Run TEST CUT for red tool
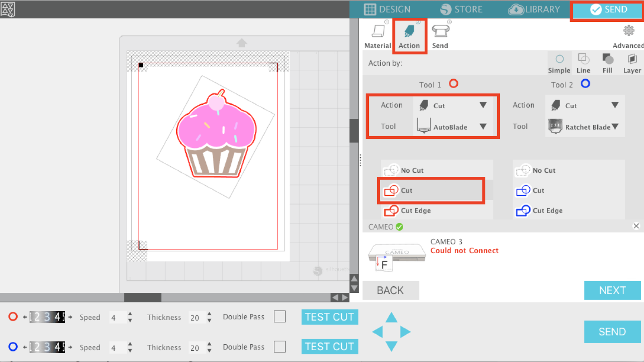The height and width of the screenshot is (362, 644). click(x=330, y=317)
